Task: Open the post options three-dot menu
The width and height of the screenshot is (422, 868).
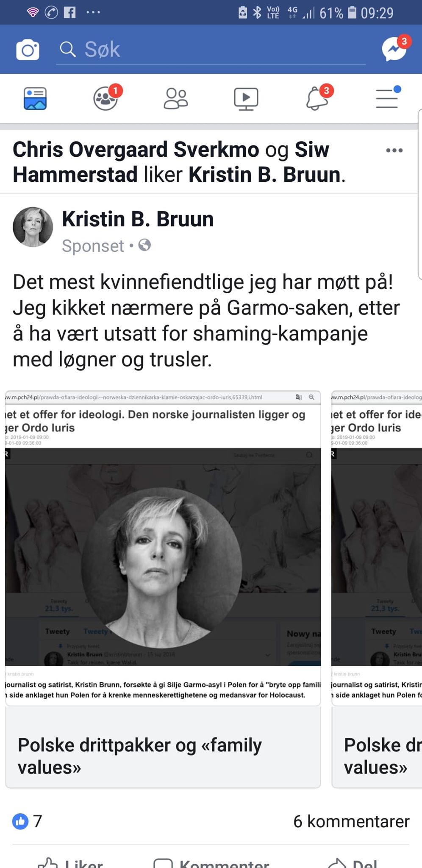Action: (394, 150)
